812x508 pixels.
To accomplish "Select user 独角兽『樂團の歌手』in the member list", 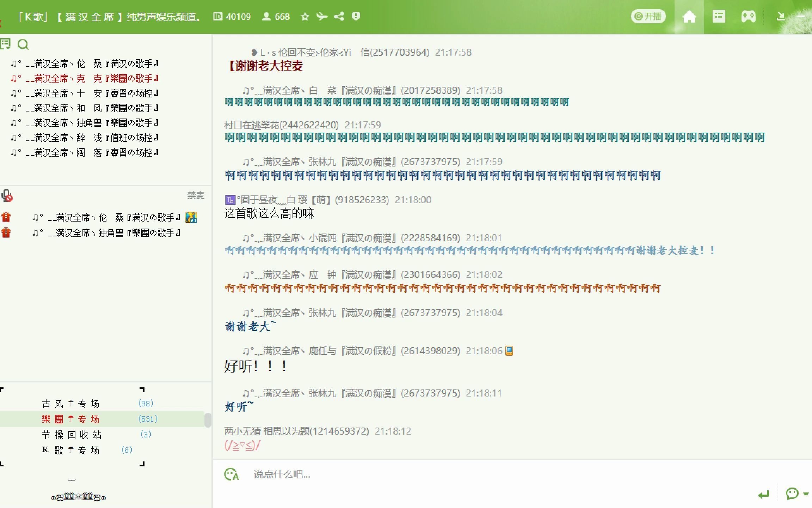I will (85, 123).
